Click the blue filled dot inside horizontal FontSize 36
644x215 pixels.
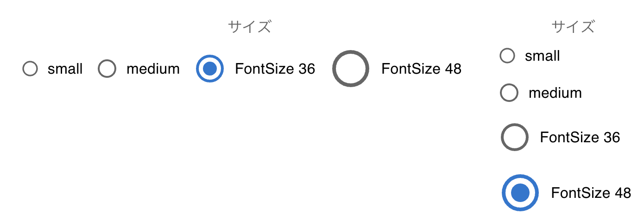point(210,69)
